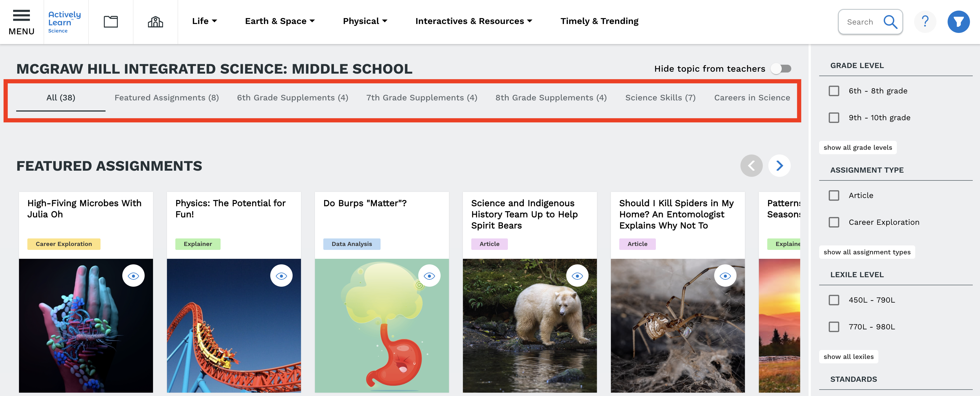Open the spider on web thumbnail
This screenshot has width=980, height=396.
pyautogui.click(x=678, y=325)
